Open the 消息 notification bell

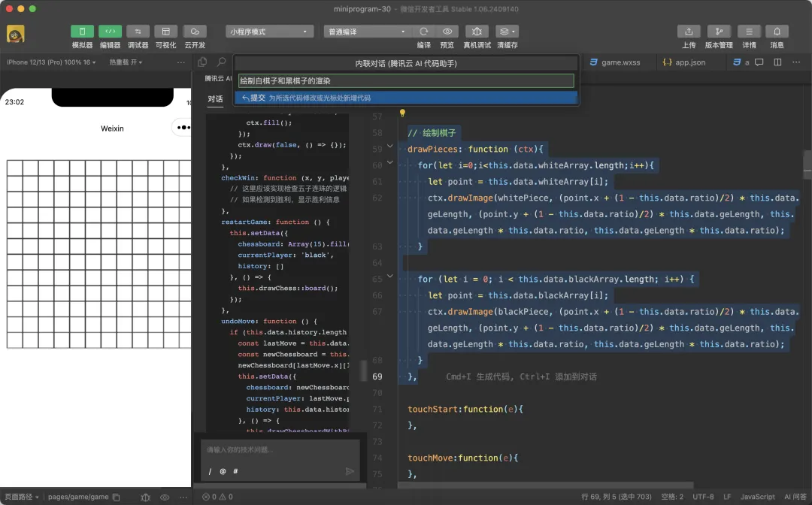(777, 32)
